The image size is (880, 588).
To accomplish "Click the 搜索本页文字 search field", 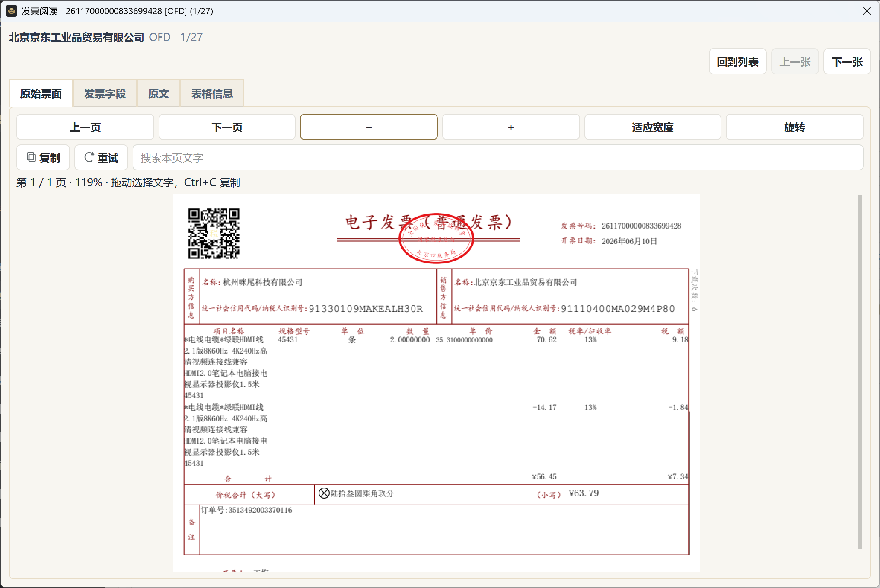I will pyautogui.click(x=498, y=158).
